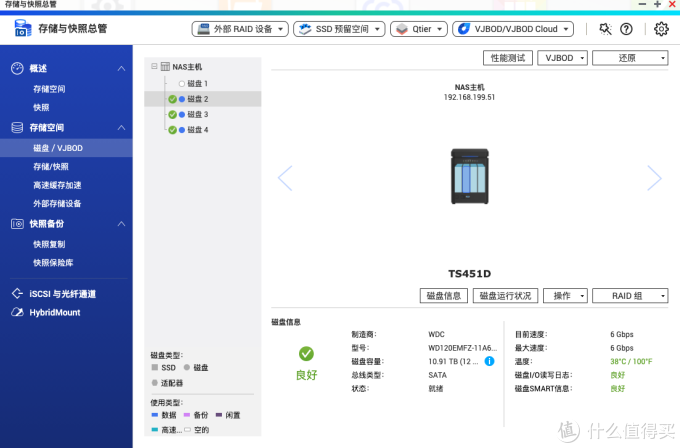Image resolution: width=680 pixels, height=448 pixels.
Task: Open 快照保险库 page
Action: [53, 263]
